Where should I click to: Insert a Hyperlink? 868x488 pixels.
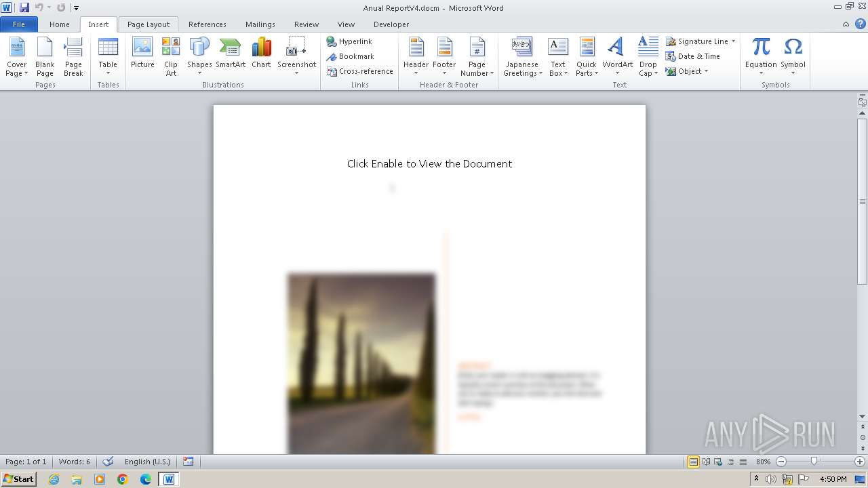349,41
